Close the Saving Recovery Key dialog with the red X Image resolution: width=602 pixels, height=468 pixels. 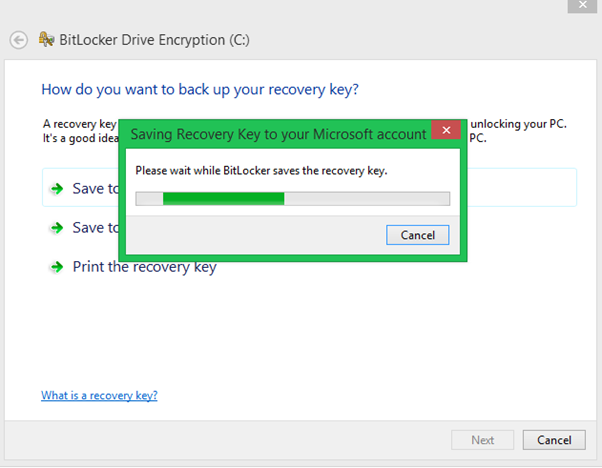point(446,130)
